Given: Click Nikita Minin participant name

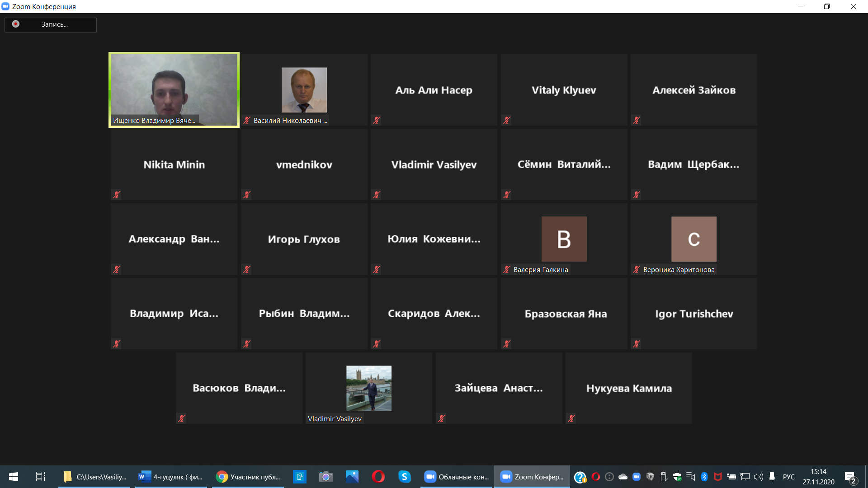Looking at the screenshot, I should [x=174, y=164].
